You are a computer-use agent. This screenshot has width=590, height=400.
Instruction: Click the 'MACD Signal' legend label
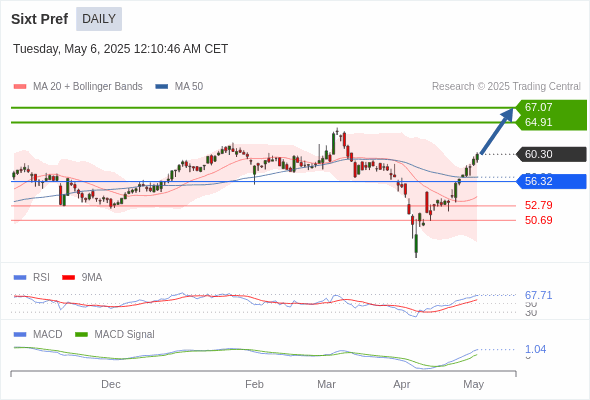(x=125, y=335)
